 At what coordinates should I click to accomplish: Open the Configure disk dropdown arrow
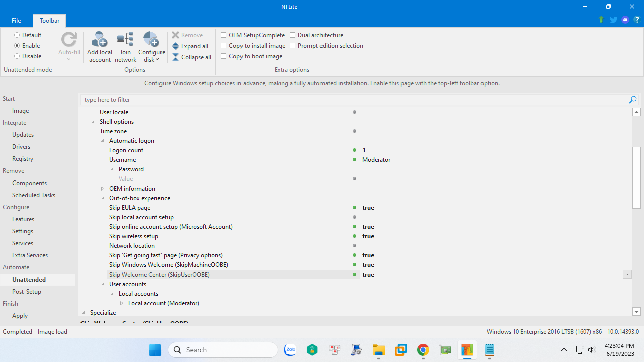pos(157,60)
